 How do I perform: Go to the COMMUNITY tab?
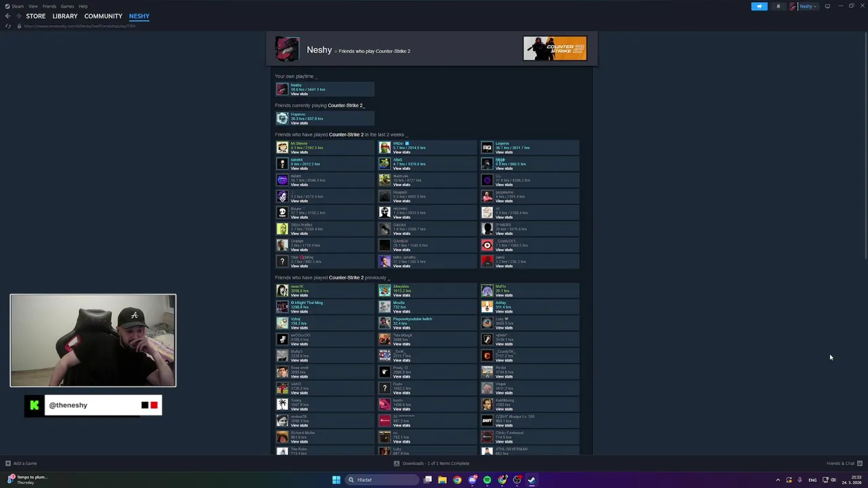(103, 16)
